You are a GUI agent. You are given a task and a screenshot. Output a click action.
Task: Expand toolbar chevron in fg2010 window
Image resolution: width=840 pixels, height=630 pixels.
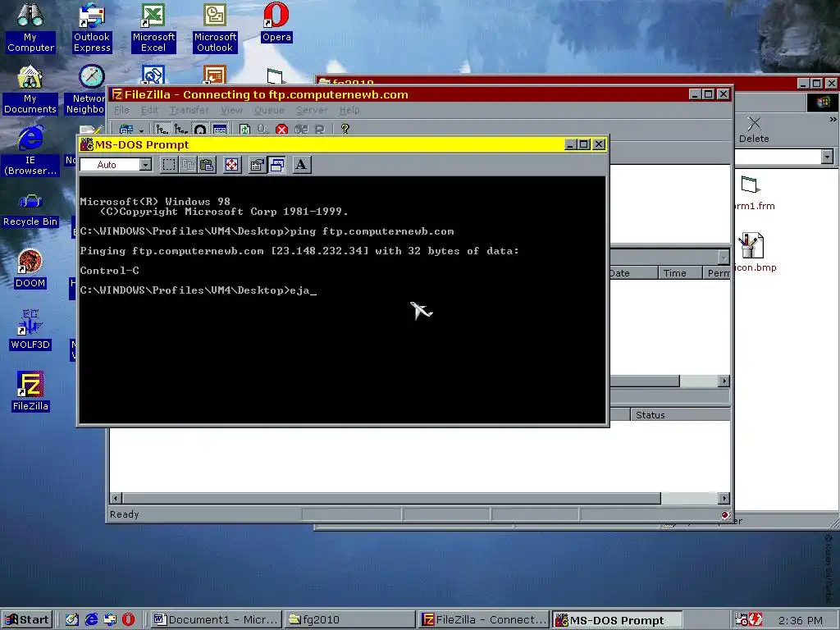coord(833,120)
